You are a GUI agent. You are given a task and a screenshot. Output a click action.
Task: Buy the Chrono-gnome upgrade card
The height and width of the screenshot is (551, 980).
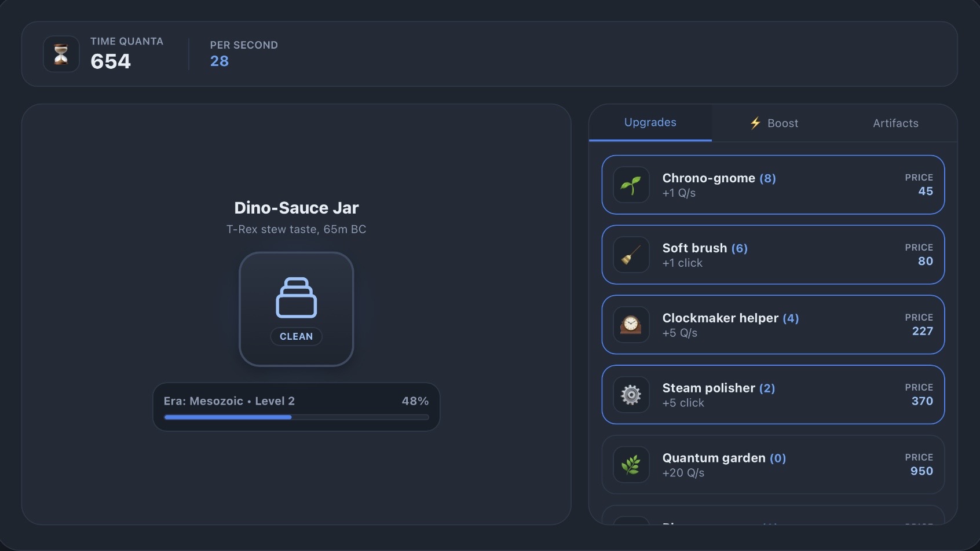point(773,185)
